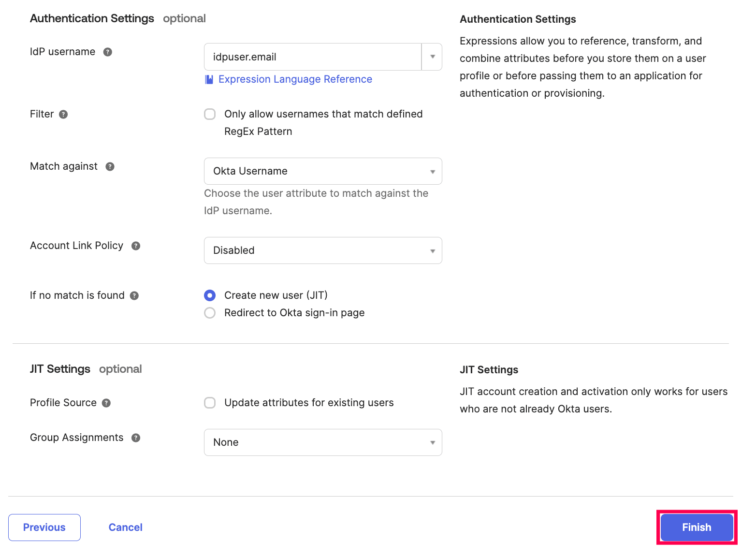This screenshot has width=756, height=557.
Task: Select Redirect to Okta sign-in page
Action: (x=210, y=313)
